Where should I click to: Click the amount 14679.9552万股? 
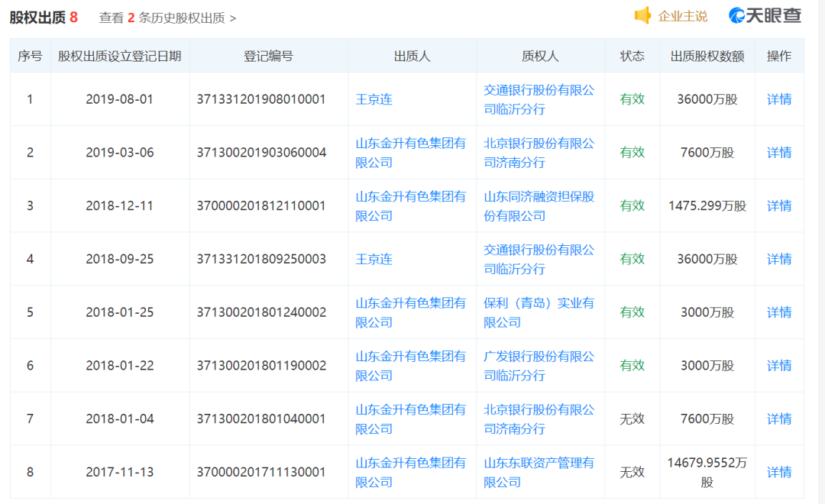coord(707,472)
